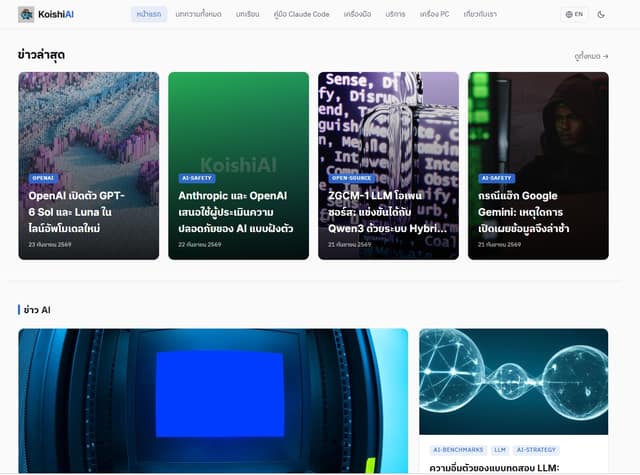Open the บทความทั้งหมด menu item

[x=198, y=14]
